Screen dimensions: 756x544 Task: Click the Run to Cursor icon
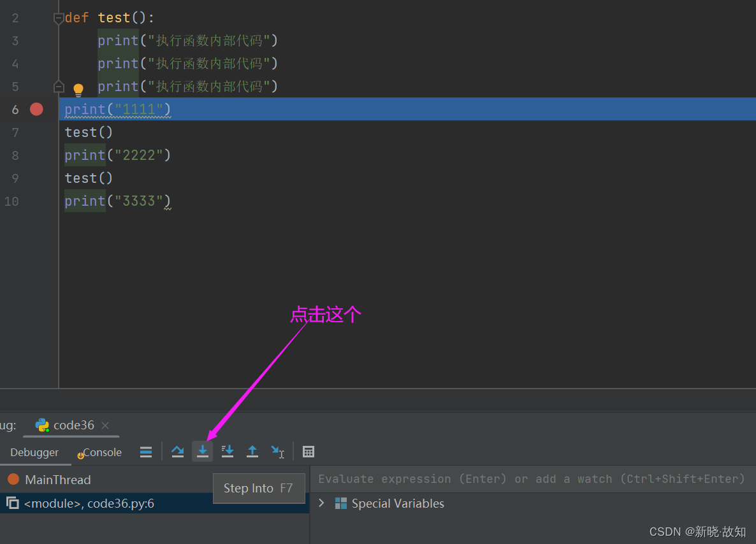click(277, 452)
